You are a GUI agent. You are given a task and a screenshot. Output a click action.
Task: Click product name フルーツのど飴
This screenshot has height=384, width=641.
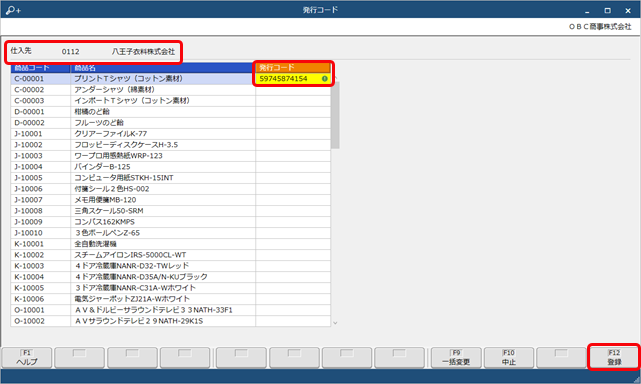coord(99,123)
